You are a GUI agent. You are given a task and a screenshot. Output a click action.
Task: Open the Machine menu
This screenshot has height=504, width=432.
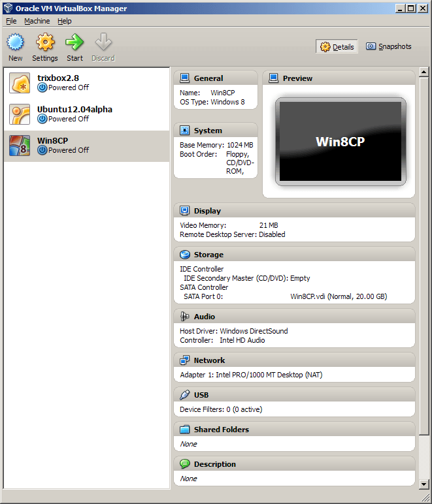37,21
